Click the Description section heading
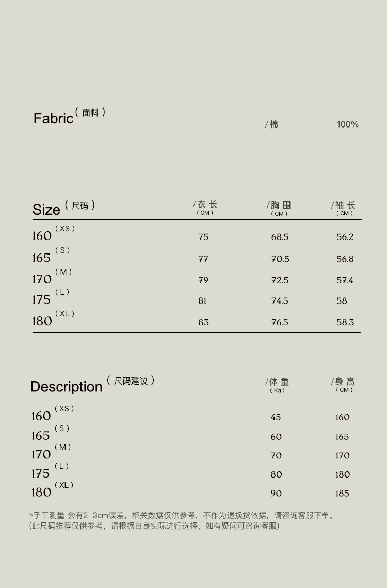The width and height of the screenshot is (387, 588). (x=67, y=387)
